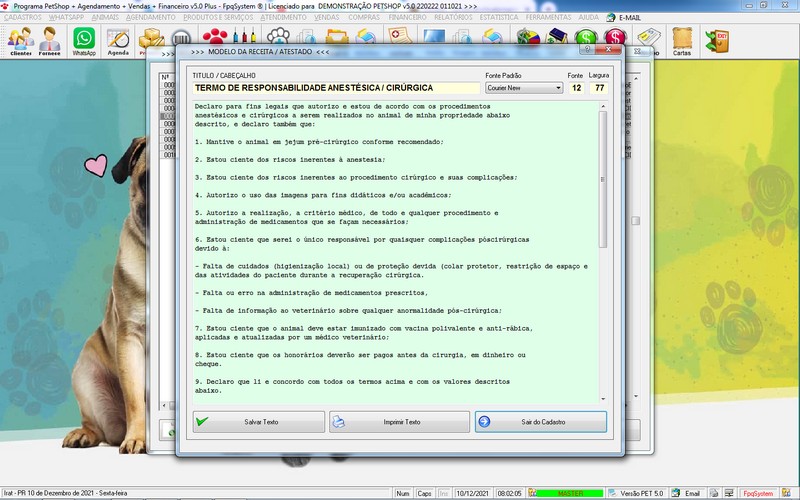Open the WHATSAPP menu

coord(66,17)
